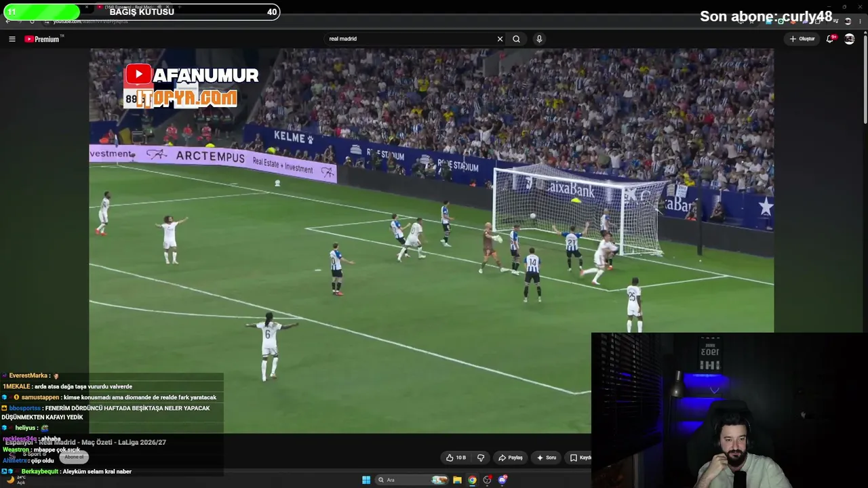Click the Abone ol subscribe button
This screenshot has width=868, height=488.
[74, 457]
